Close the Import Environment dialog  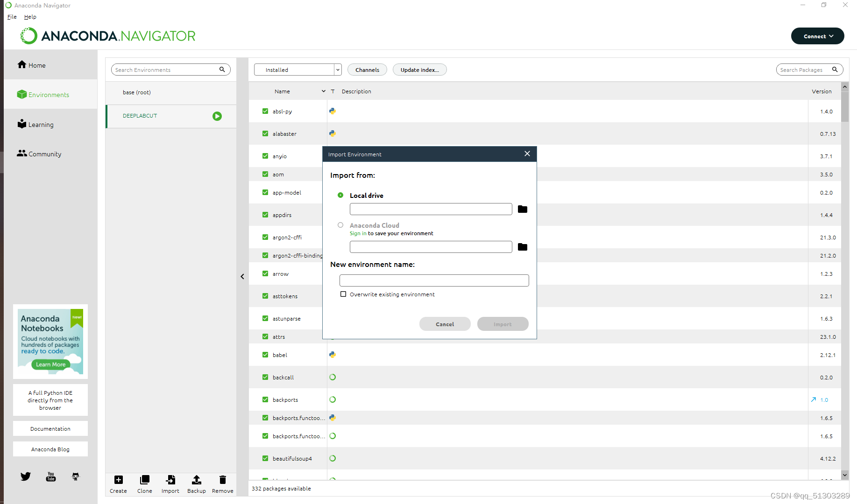click(x=527, y=154)
